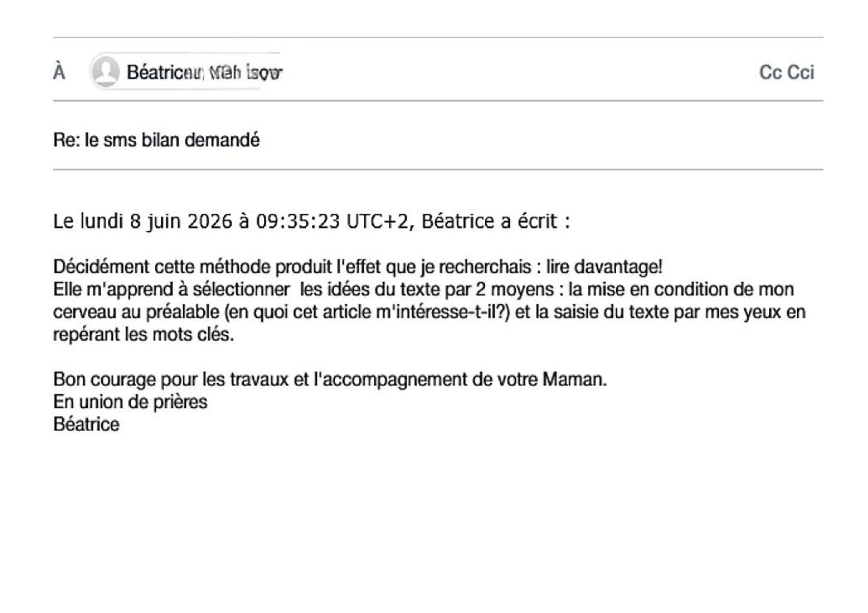Click the Béatrice signature at message end
This screenshot has height=613, width=868.
(86, 424)
